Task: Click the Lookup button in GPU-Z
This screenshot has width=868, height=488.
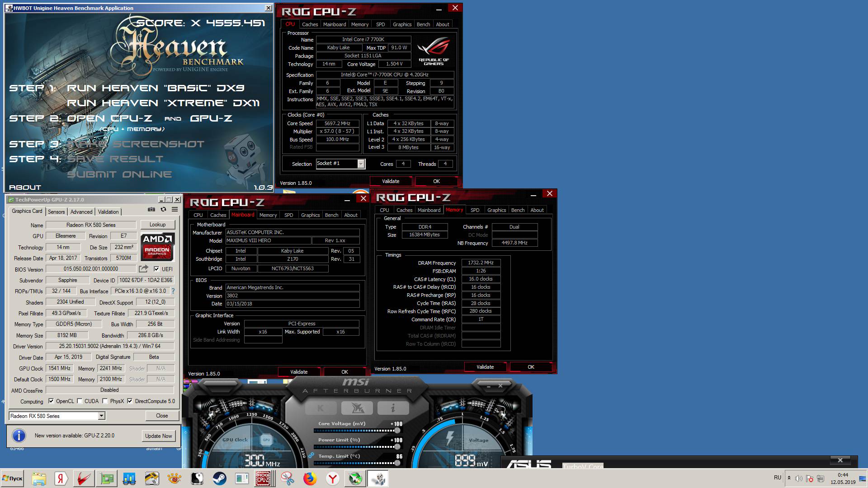Action: point(157,225)
